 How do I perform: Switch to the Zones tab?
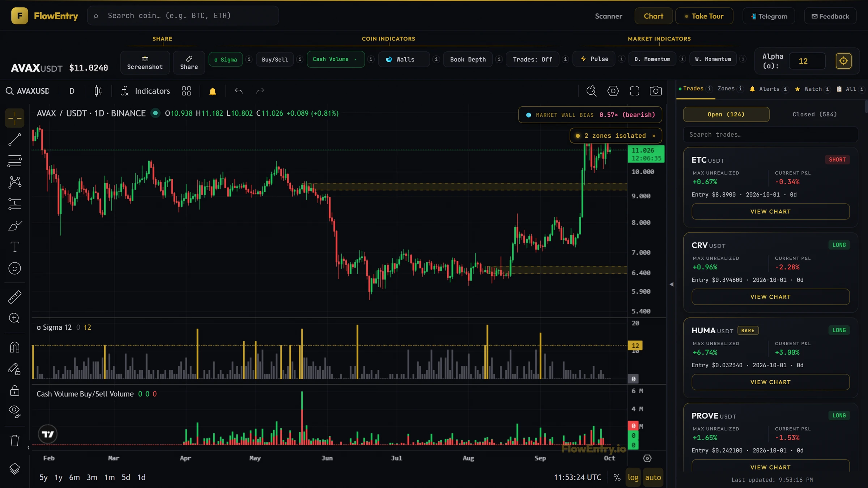point(726,89)
